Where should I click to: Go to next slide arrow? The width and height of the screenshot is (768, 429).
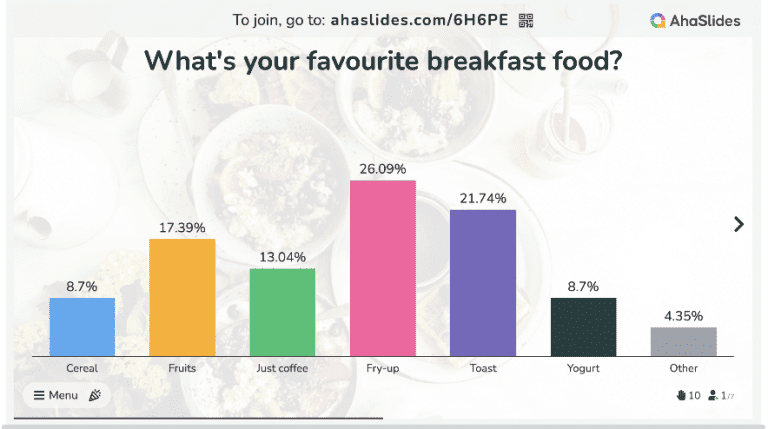coord(739,224)
